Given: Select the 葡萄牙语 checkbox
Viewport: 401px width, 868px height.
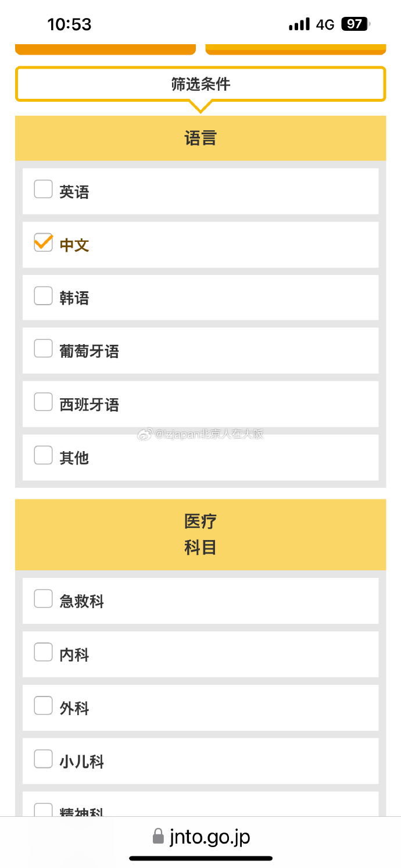Looking at the screenshot, I should coord(44,349).
